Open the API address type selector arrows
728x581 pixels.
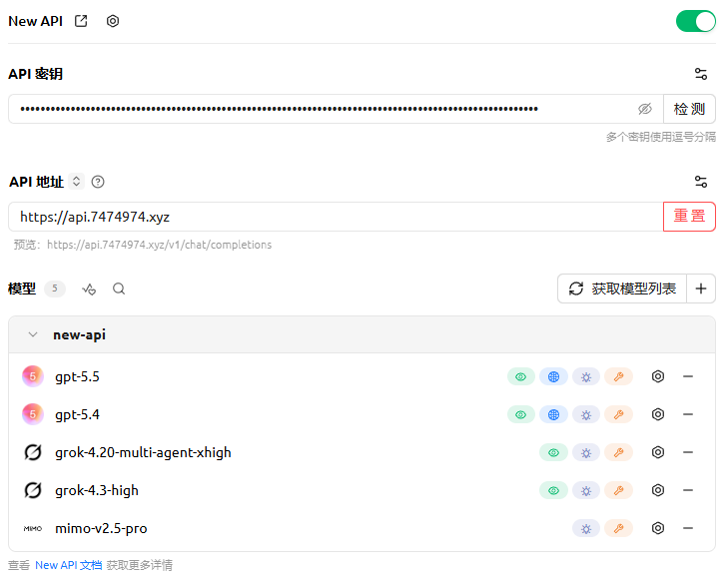point(76,182)
